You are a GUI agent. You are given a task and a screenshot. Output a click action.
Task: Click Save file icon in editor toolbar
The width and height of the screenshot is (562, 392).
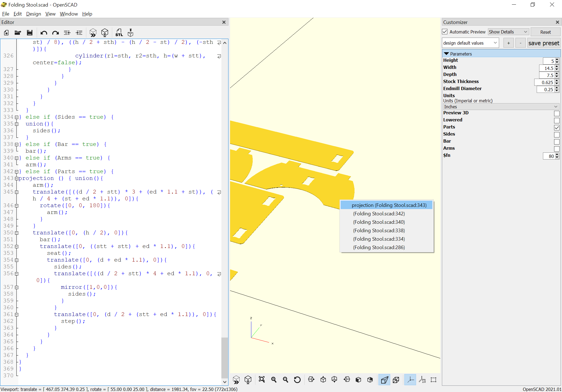30,33
